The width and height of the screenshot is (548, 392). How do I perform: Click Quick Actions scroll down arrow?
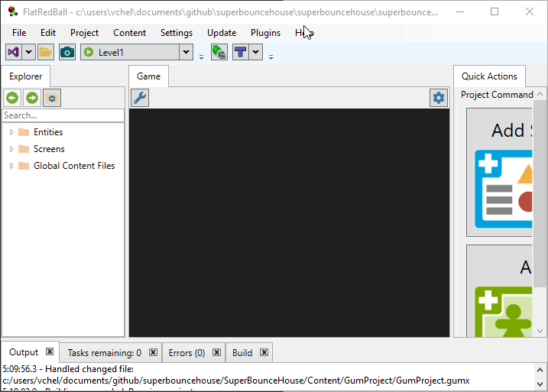pyautogui.click(x=540, y=331)
